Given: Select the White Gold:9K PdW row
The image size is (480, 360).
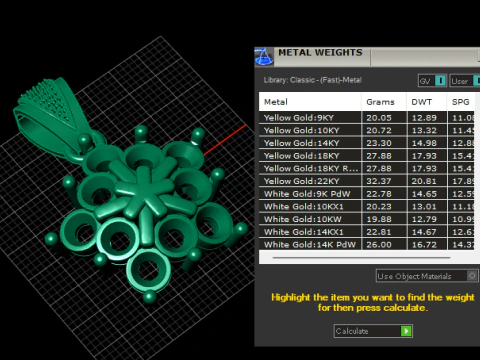Looking at the screenshot, I should click(x=367, y=194).
